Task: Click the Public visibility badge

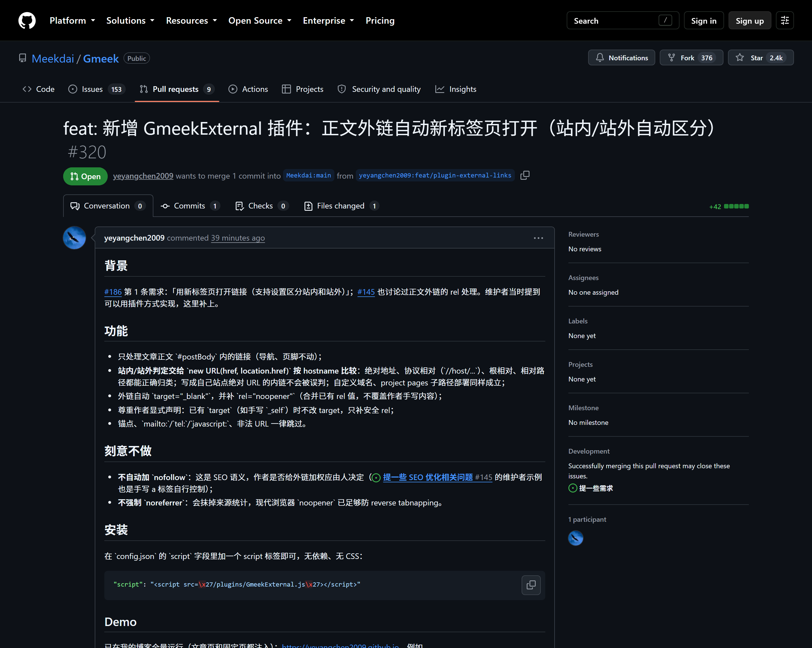Action: [136, 58]
